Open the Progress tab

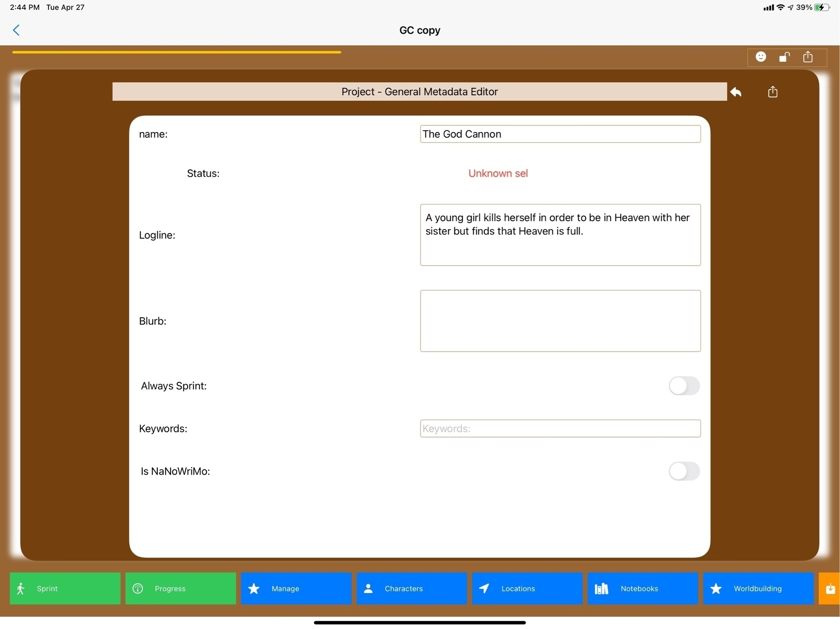180,588
